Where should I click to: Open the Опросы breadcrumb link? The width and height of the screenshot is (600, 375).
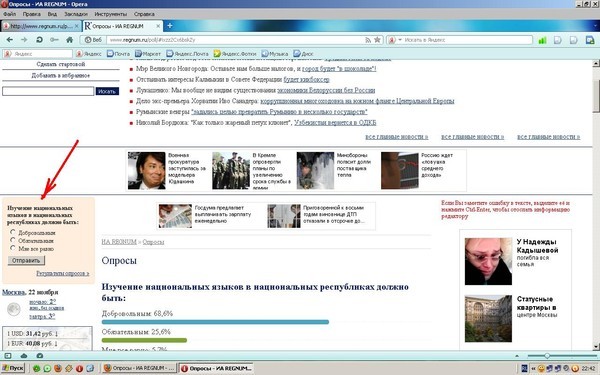tap(153, 242)
